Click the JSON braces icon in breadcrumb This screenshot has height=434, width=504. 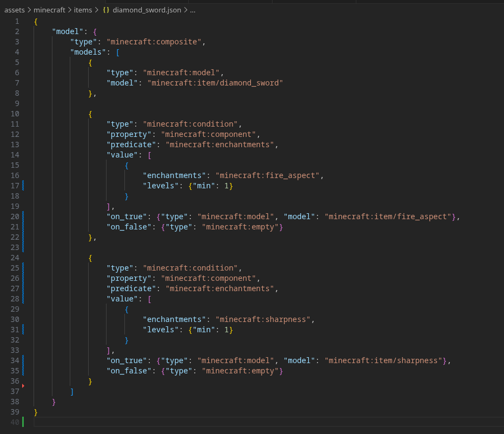point(106,10)
